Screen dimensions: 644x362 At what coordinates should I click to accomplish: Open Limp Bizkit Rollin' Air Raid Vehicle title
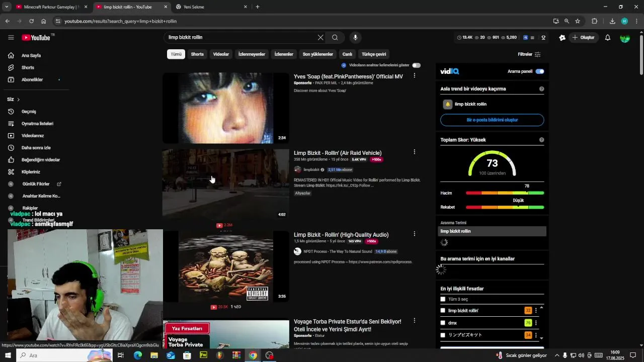point(338,153)
